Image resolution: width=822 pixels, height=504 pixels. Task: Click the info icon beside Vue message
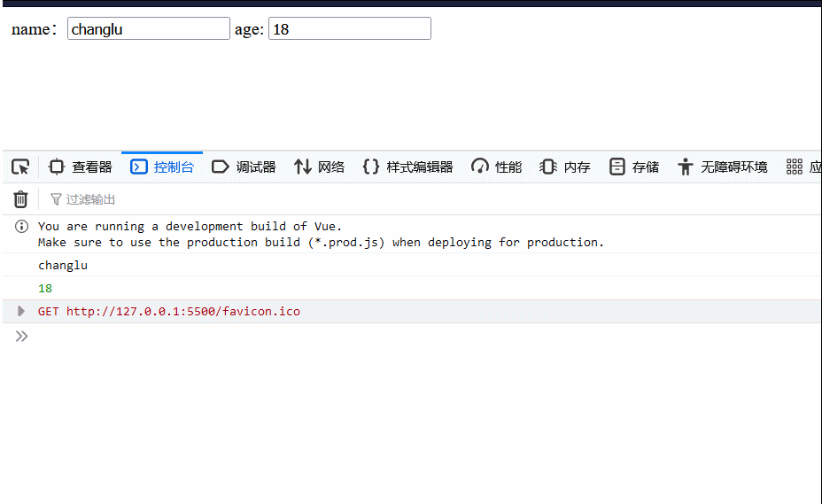coord(21,226)
